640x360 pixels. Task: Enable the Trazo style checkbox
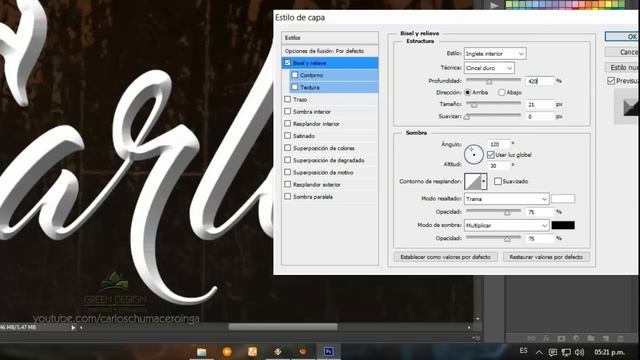(287, 99)
